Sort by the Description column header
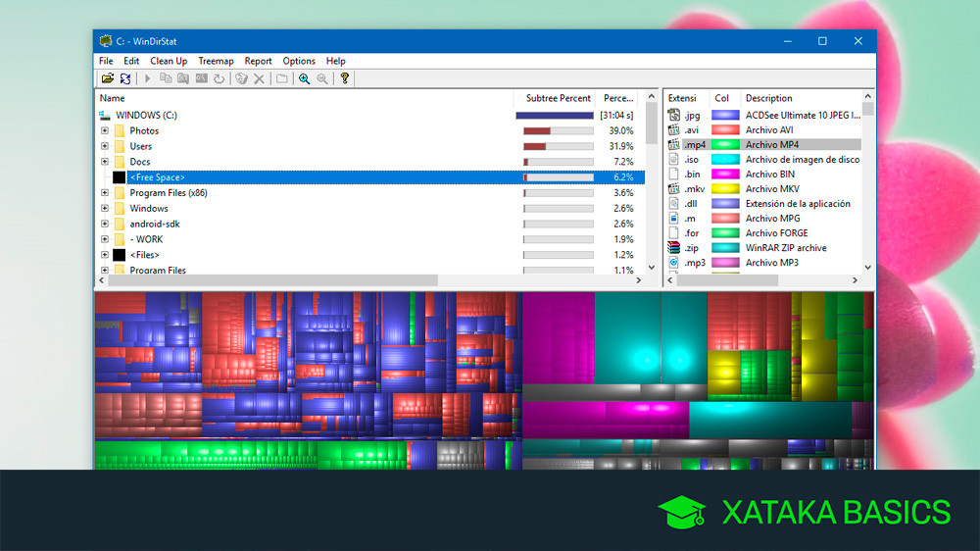This screenshot has width=980, height=551. click(802, 98)
